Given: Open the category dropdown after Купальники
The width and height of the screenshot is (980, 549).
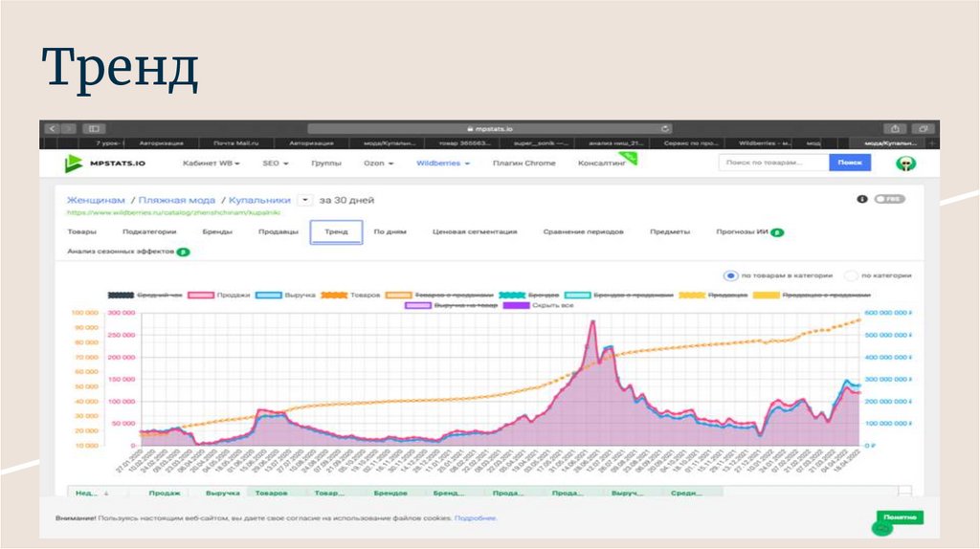Looking at the screenshot, I should (x=304, y=200).
